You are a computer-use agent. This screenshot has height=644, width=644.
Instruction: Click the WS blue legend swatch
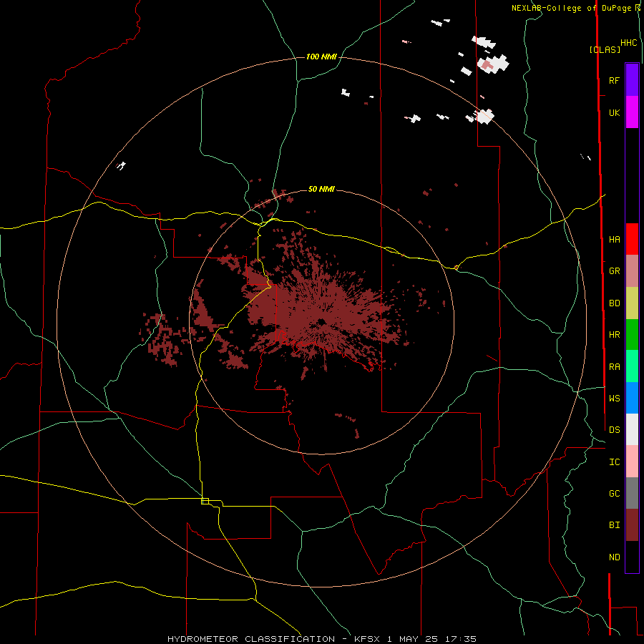[632, 398]
